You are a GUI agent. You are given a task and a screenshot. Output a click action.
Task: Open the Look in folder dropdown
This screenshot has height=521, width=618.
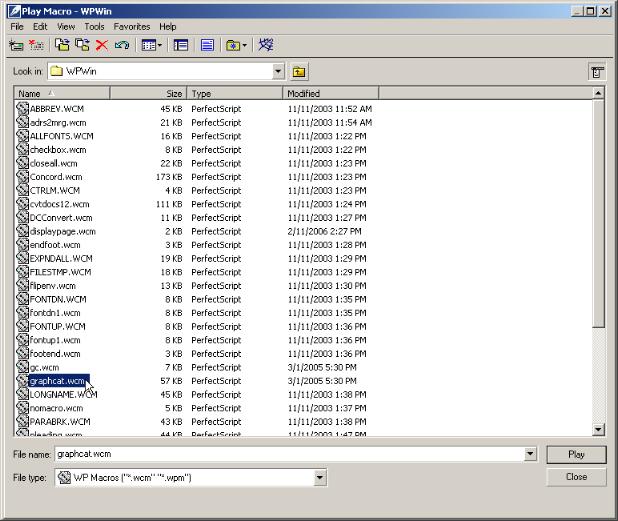click(x=278, y=71)
